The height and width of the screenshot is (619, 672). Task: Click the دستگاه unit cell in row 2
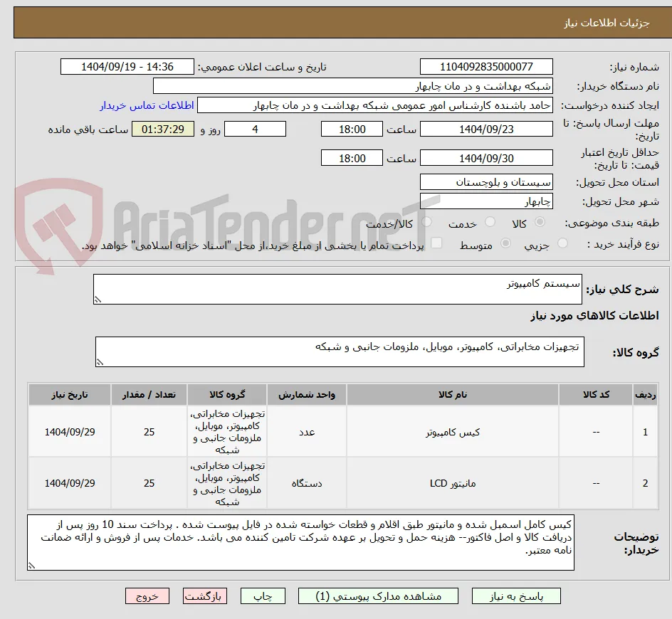click(x=307, y=483)
